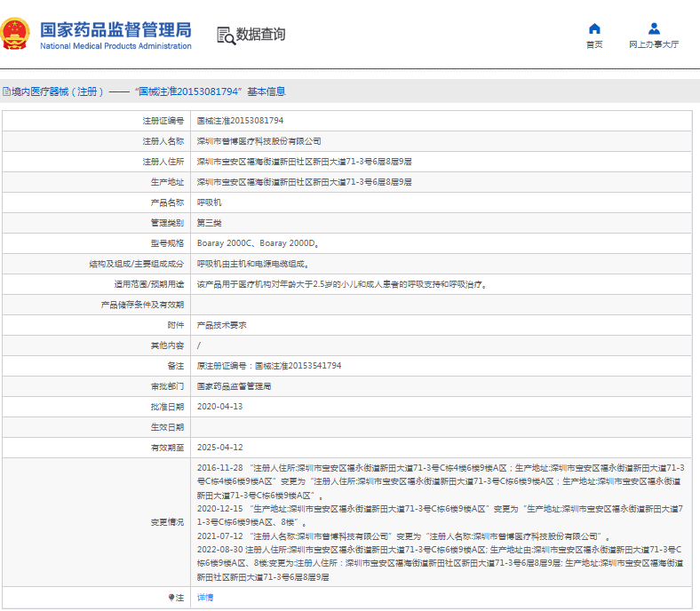Select expiry date 2025-04-12
The height and width of the screenshot is (611, 700).
pyautogui.click(x=219, y=448)
